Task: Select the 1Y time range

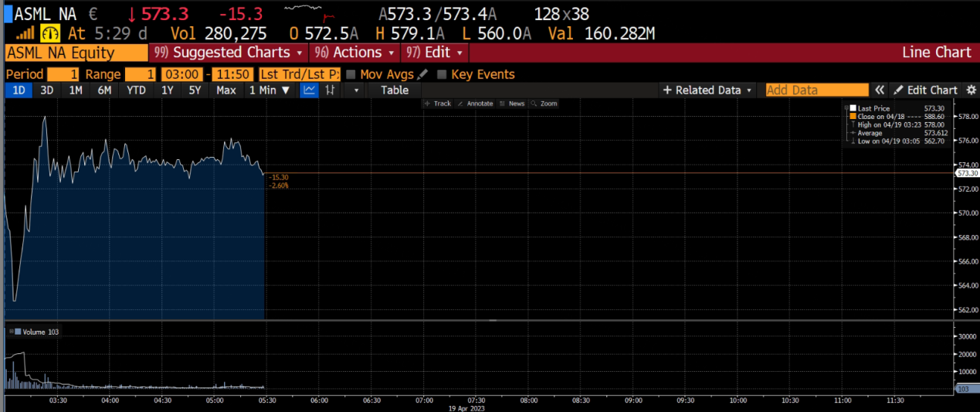Action: pos(167,90)
